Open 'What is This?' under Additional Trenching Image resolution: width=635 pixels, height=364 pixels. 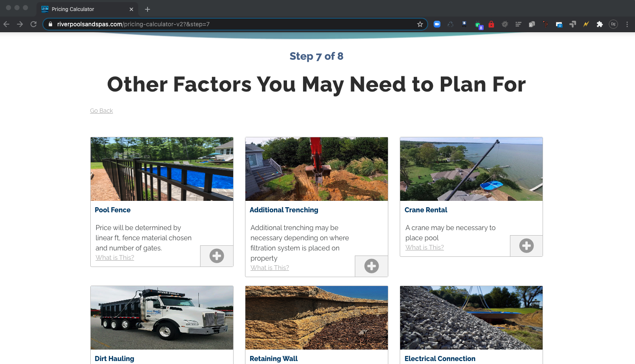pyautogui.click(x=270, y=268)
